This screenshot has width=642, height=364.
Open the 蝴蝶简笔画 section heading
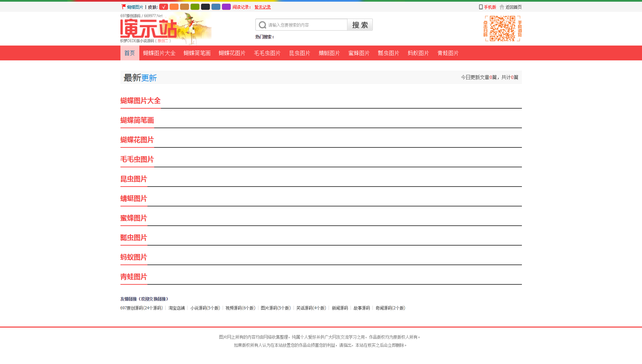tap(137, 120)
